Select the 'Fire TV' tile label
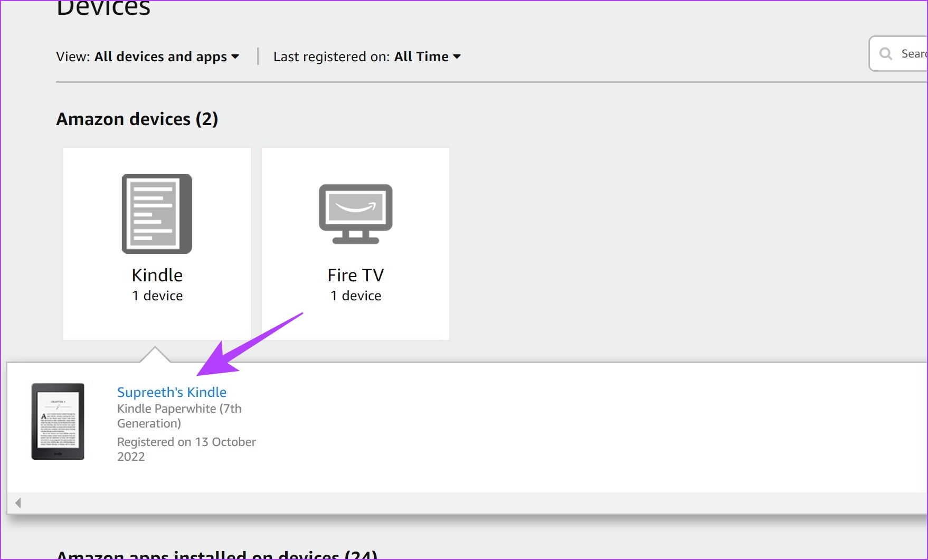 point(355,275)
